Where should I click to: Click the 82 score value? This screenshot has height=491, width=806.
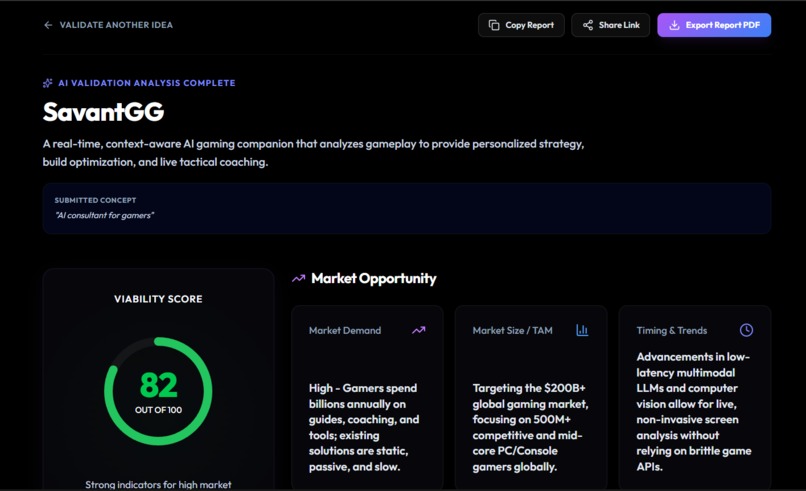[x=158, y=385]
